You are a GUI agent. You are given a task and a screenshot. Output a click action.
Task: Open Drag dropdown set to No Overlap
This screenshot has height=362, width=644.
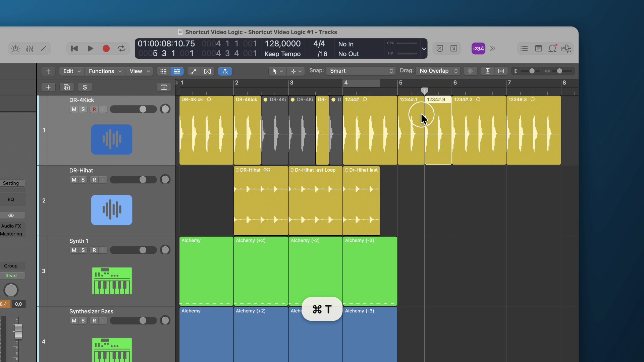click(x=438, y=71)
